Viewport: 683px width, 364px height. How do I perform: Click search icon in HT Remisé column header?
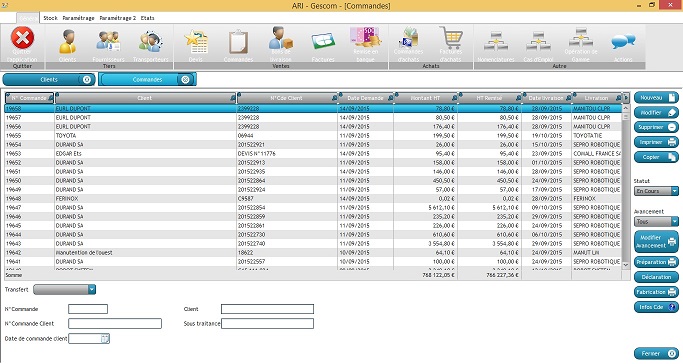pos(518,98)
